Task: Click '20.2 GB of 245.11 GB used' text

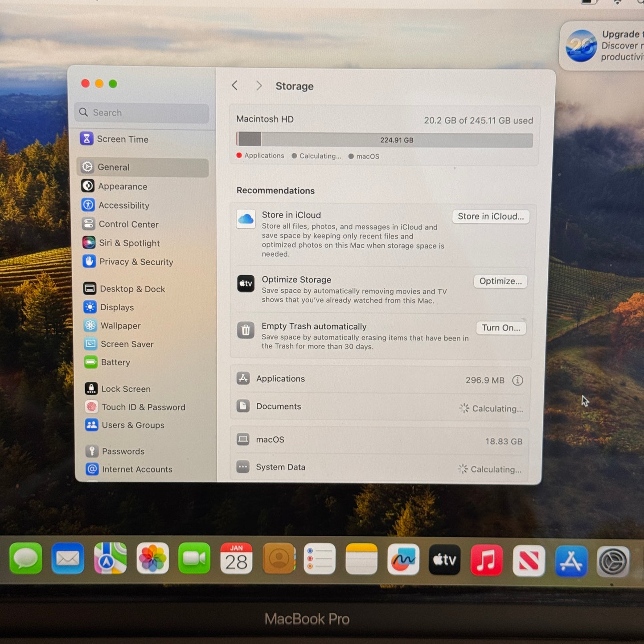Action: coord(478,120)
